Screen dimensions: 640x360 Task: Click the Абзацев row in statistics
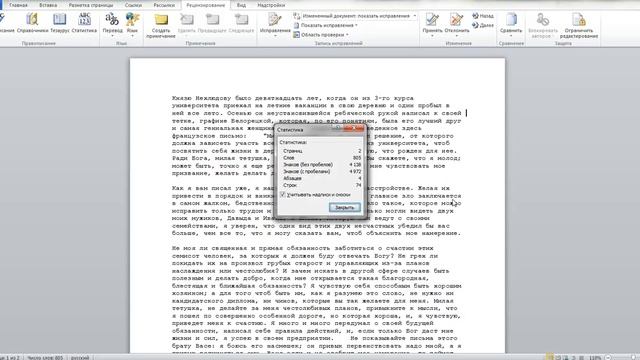pyautogui.click(x=322, y=178)
